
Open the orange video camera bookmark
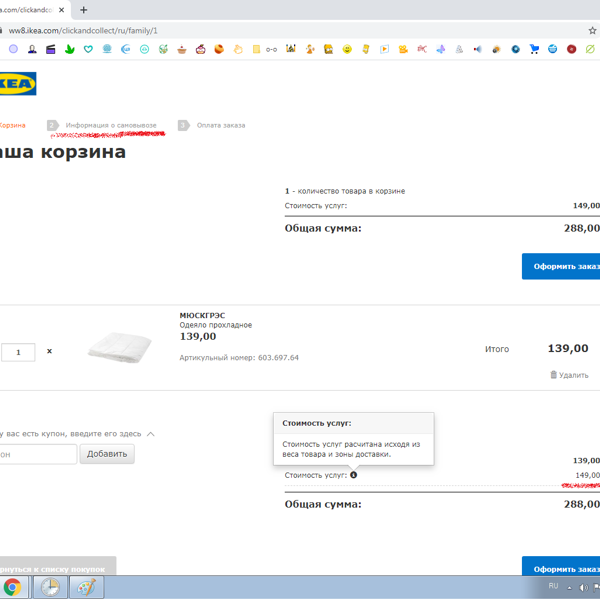pos(403,49)
